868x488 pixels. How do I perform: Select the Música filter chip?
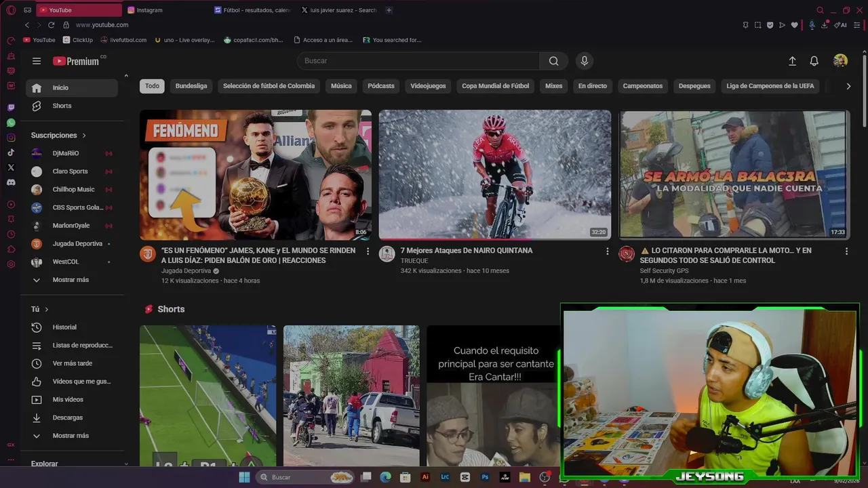(x=341, y=86)
